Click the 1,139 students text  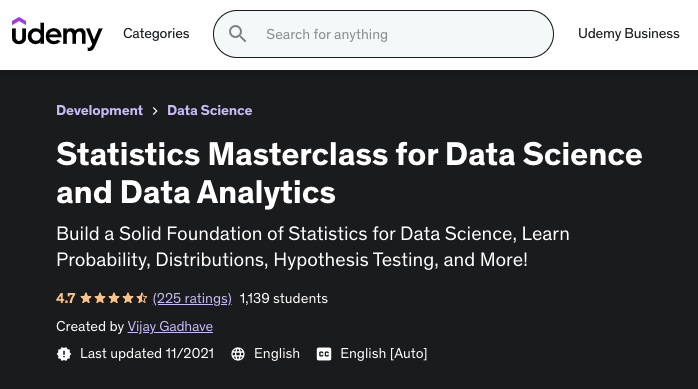point(284,298)
